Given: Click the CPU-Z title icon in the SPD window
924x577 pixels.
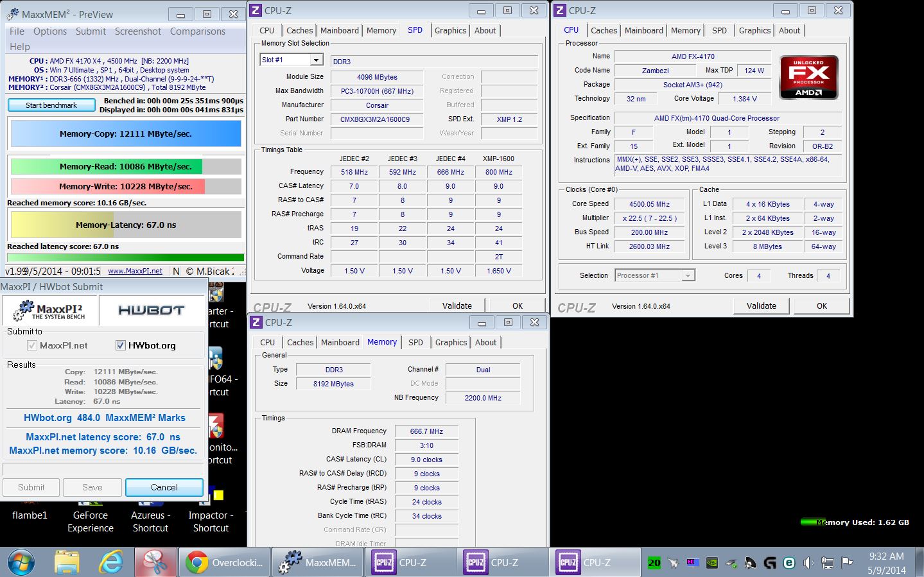Looking at the screenshot, I should tap(256, 10).
